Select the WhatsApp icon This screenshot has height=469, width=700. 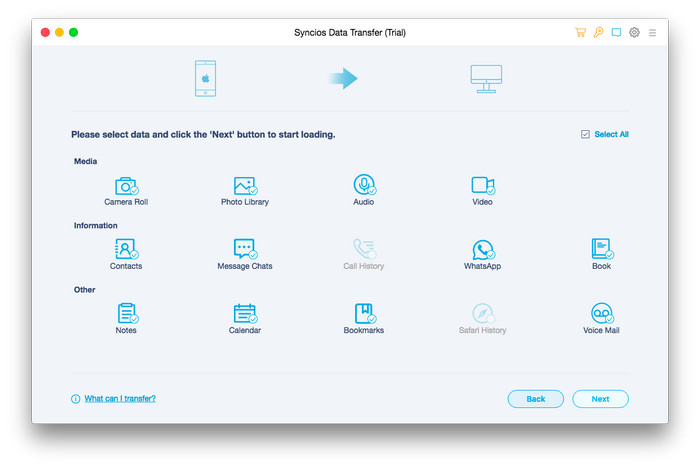(483, 249)
